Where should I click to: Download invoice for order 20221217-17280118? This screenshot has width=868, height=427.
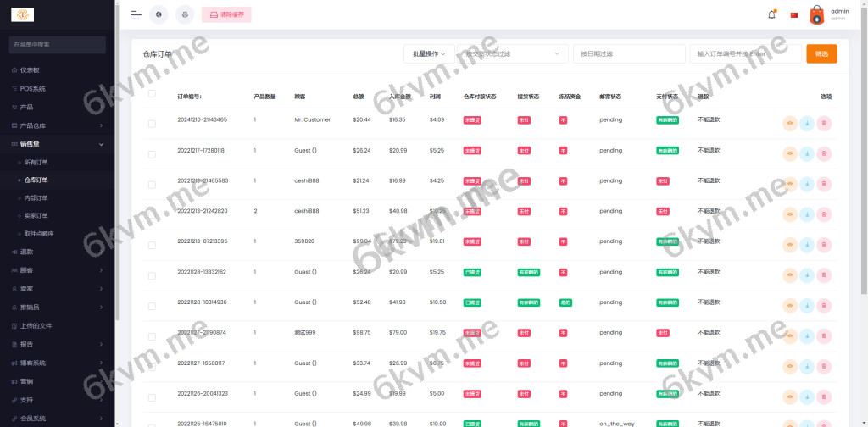click(806, 154)
